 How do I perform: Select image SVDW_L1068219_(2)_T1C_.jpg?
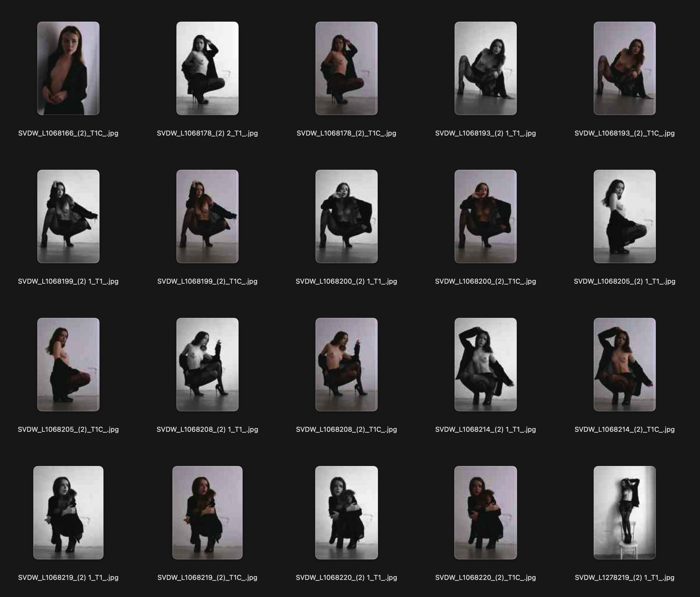[x=207, y=513]
